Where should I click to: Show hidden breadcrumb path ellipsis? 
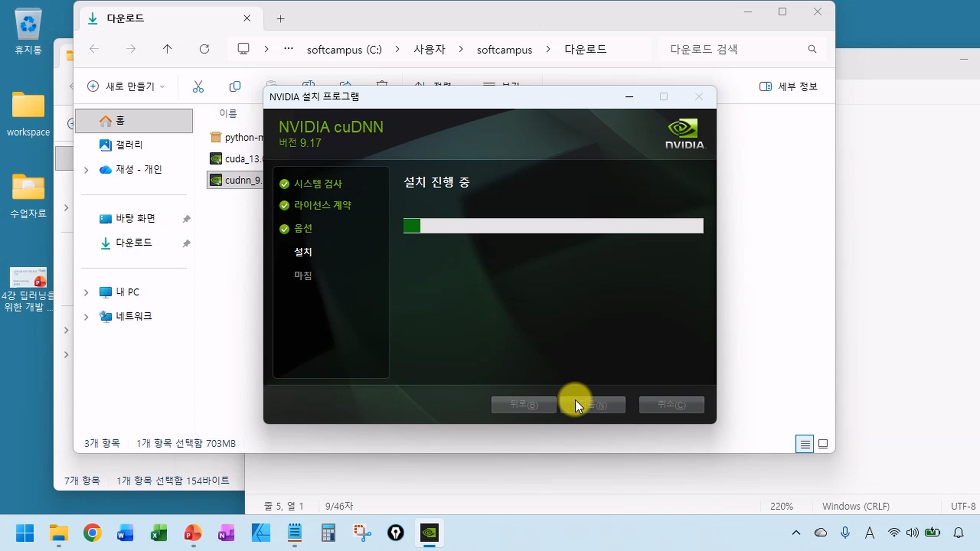pos(289,49)
